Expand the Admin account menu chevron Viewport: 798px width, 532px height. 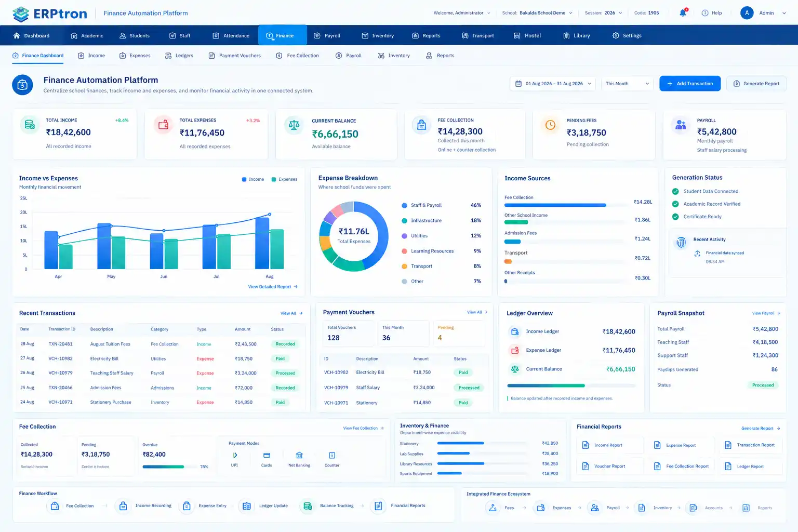[x=784, y=13]
